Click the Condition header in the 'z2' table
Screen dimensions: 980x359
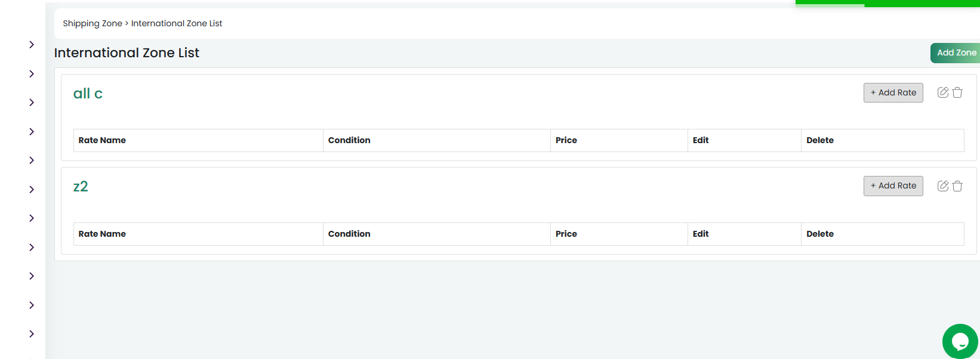point(349,234)
